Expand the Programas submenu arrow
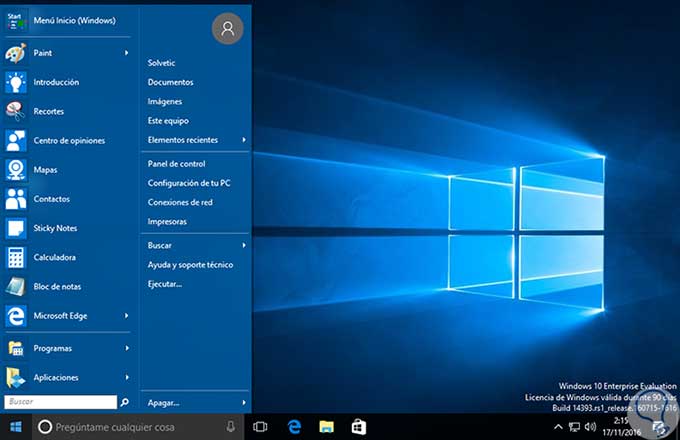This screenshot has width=680, height=440. tap(127, 348)
